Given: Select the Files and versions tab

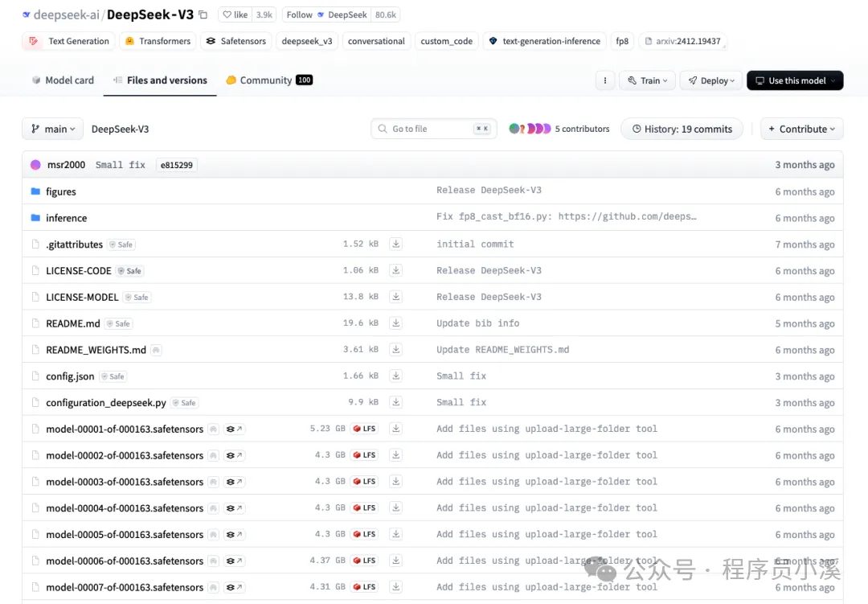Looking at the screenshot, I should pos(160,80).
